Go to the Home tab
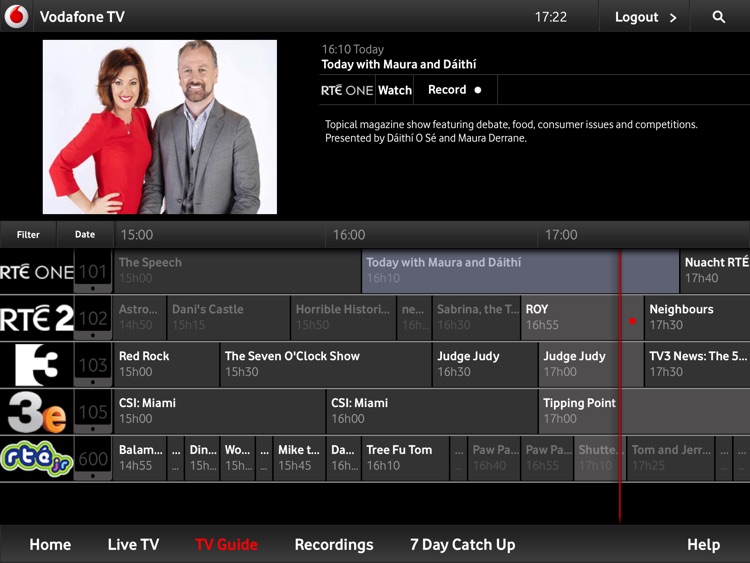750x563 pixels. click(50, 544)
